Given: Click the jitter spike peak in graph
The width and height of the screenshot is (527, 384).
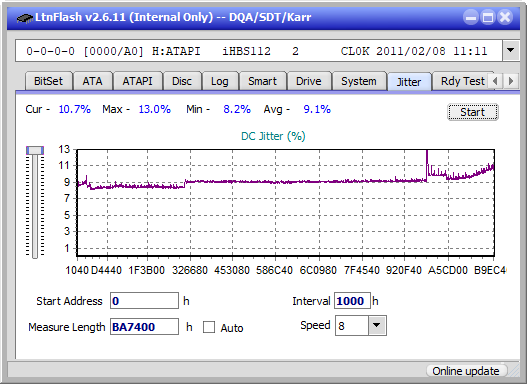Looking at the screenshot, I should coord(427,152).
